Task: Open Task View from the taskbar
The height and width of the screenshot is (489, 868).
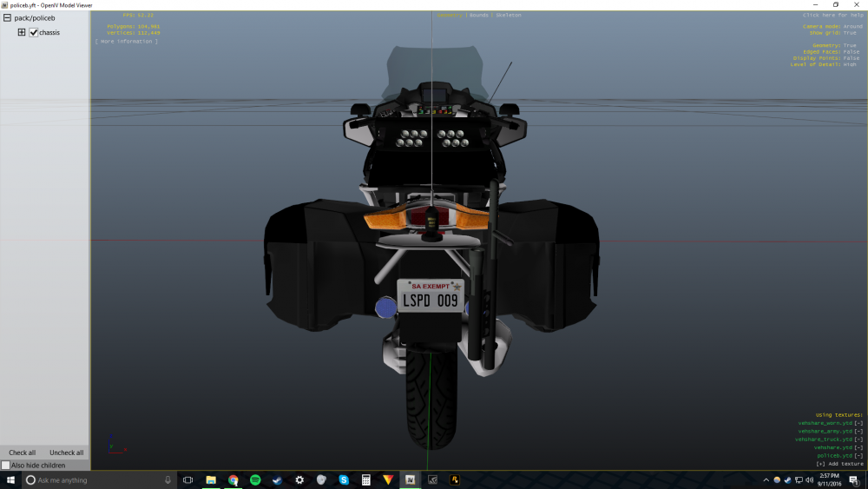Action: click(x=188, y=480)
